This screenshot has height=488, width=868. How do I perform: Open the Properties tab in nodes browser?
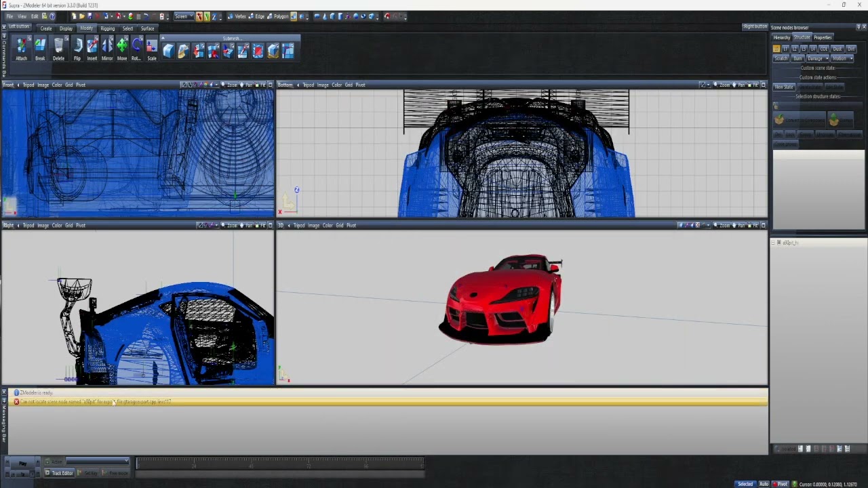tap(823, 37)
